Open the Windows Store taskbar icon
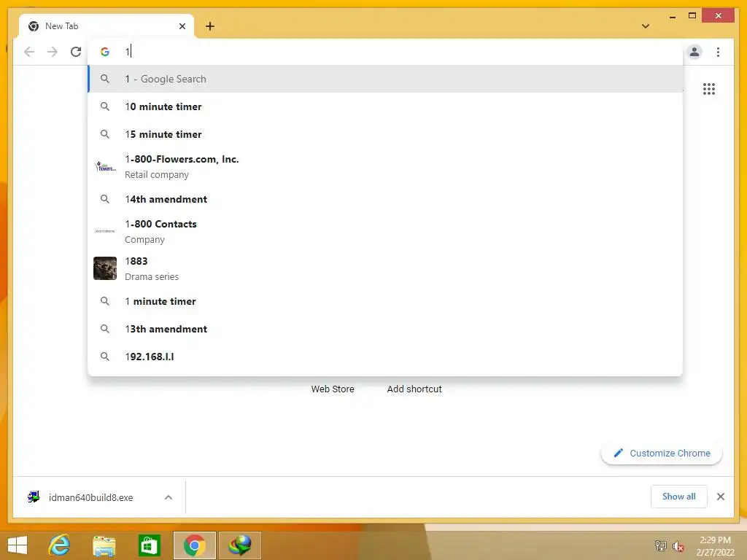Image resolution: width=747 pixels, height=560 pixels. click(149, 545)
